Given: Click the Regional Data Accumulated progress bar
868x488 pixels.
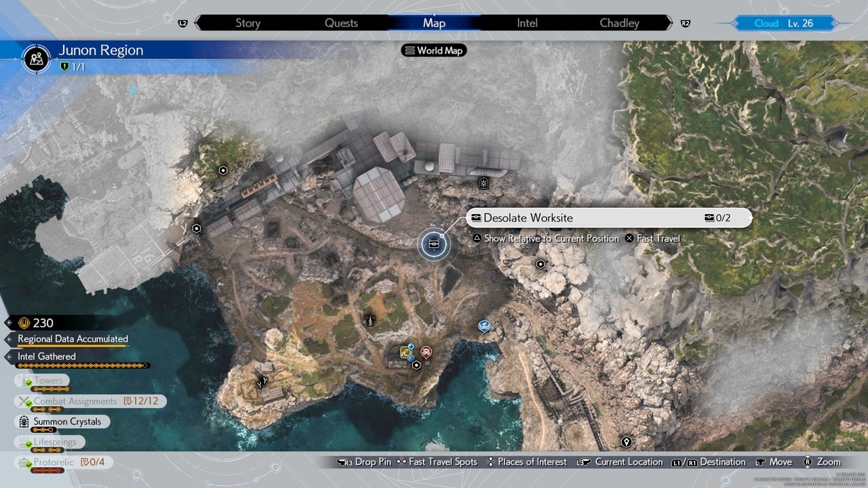Looking at the screenshot, I should (x=73, y=346).
